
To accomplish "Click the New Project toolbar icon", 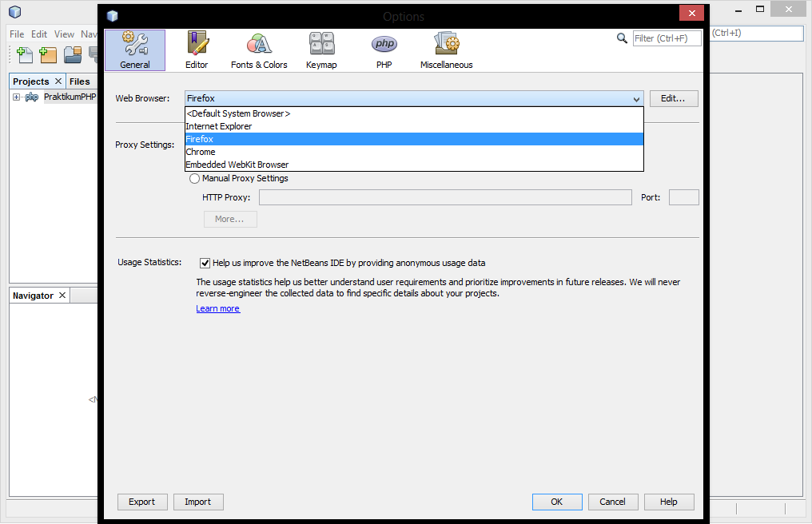I will [x=47, y=53].
